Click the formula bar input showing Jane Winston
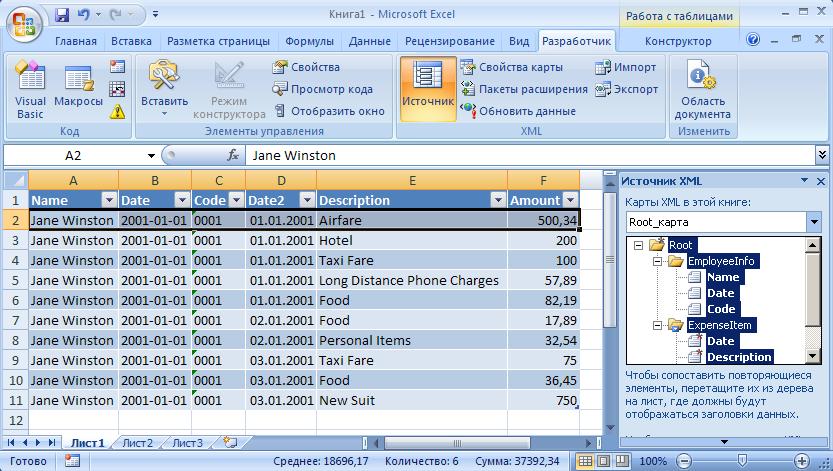This screenshot has height=471, width=833. [x=530, y=156]
